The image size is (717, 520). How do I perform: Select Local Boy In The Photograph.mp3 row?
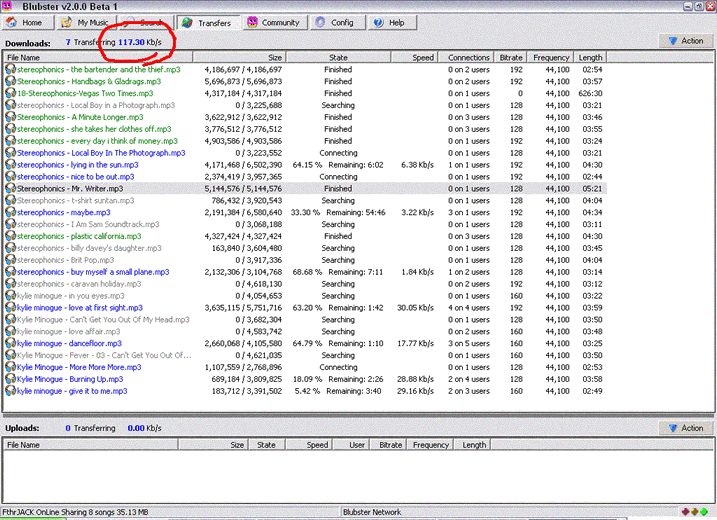(305, 152)
